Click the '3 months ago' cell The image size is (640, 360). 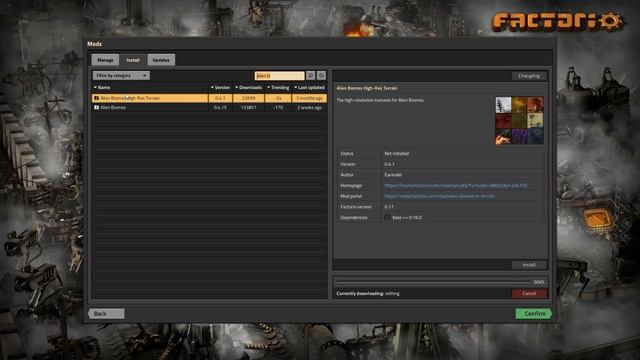click(x=309, y=98)
